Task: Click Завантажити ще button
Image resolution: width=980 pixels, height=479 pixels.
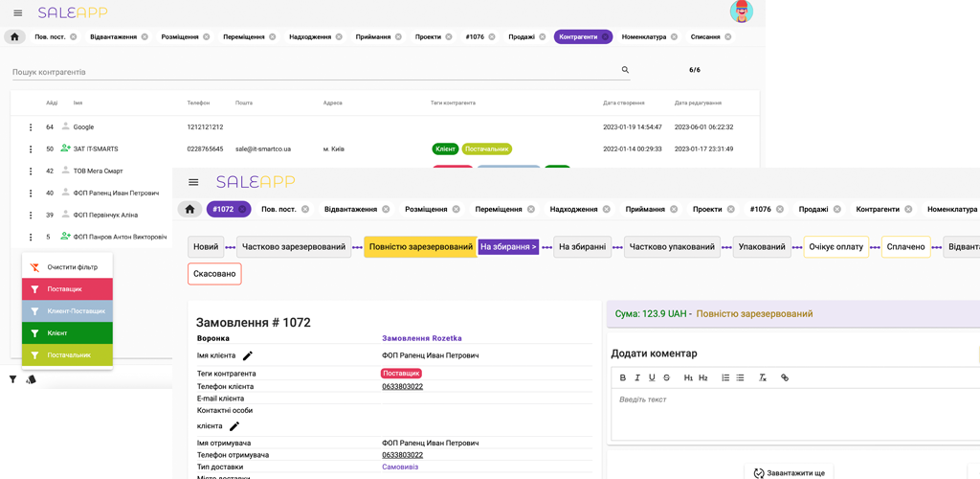Action: click(789, 472)
